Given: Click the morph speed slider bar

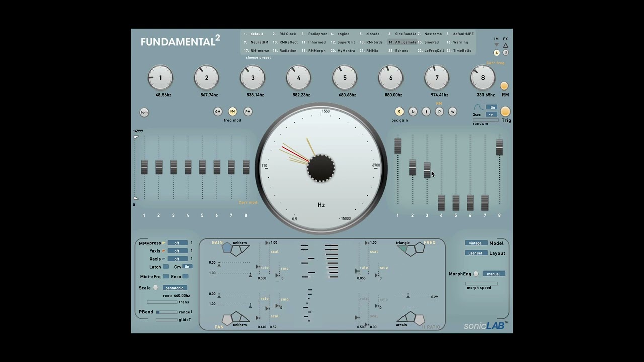Looking at the screenshot, I should pyautogui.click(x=481, y=283).
